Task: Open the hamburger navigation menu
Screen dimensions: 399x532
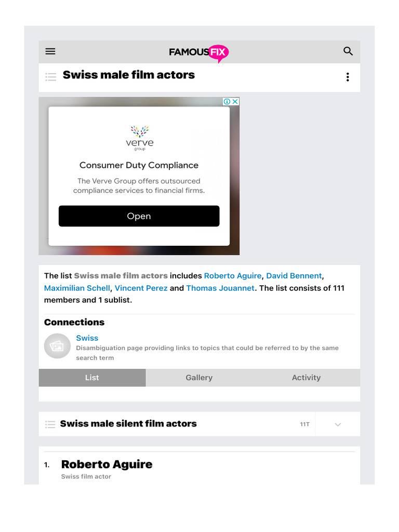Action: click(50, 51)
